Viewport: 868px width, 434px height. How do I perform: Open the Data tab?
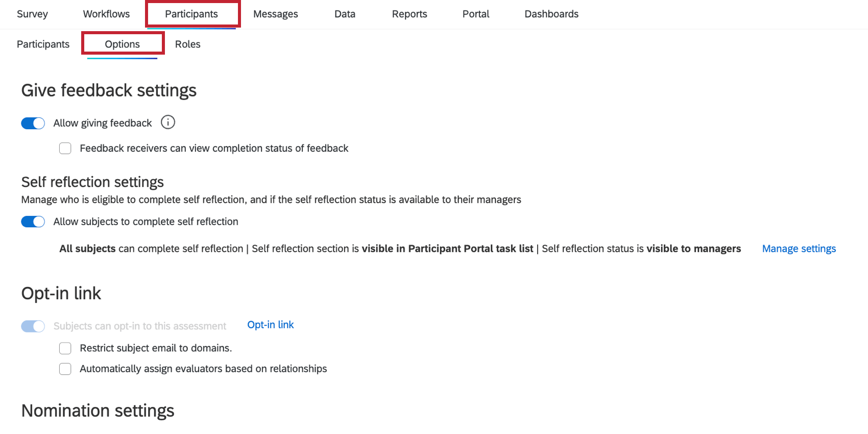click(345, 14)
